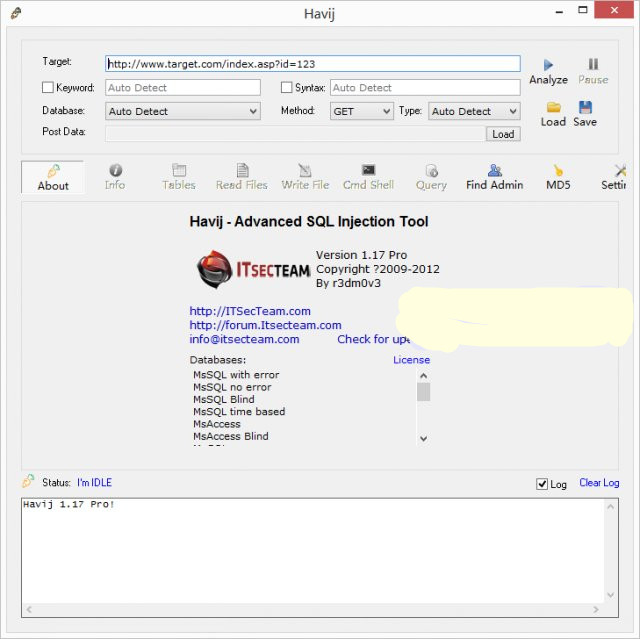Switch to the Info tab
Image resolution: width=640 pixels, height=639 pixels.
(x=115, y=177)
